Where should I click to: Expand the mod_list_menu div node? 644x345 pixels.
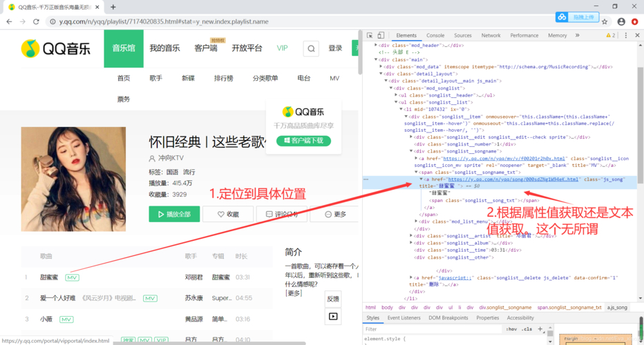click(416, 221)
